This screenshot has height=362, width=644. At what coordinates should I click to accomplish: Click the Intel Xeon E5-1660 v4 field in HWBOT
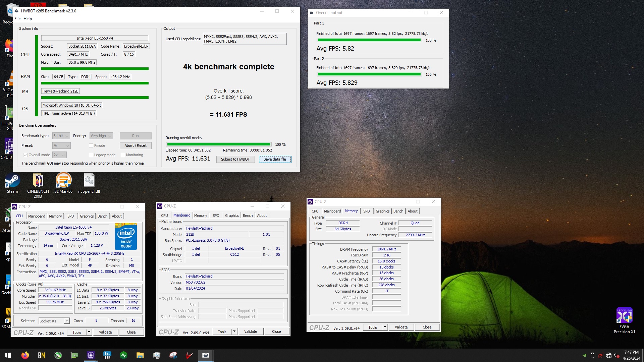click(x=95, y=38)
